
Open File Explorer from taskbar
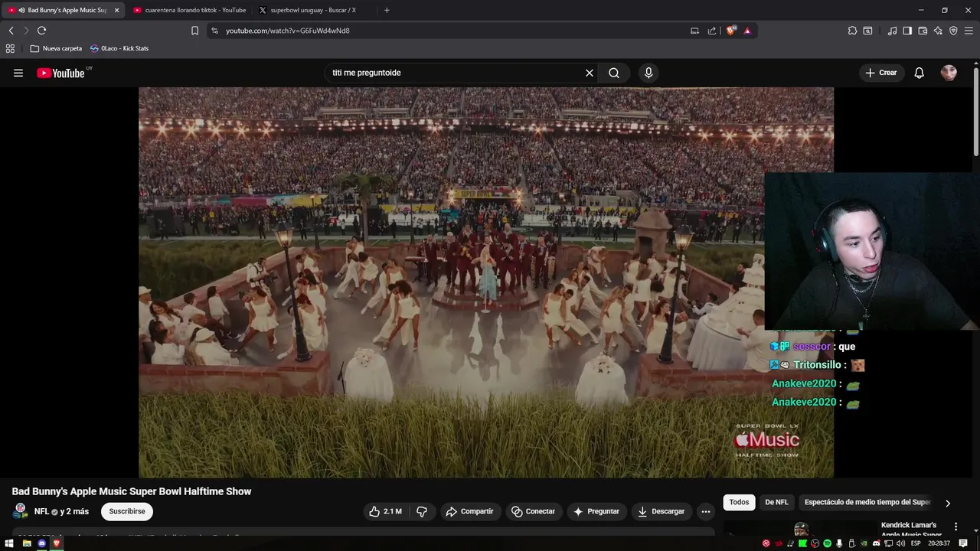27,543
